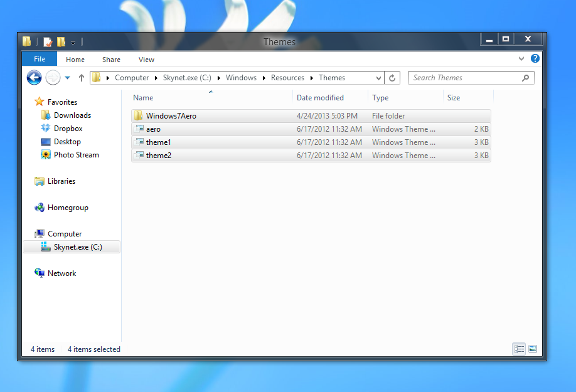
Task: Open the recent locations dropdown arrow
Action: [x=68, y=78]
